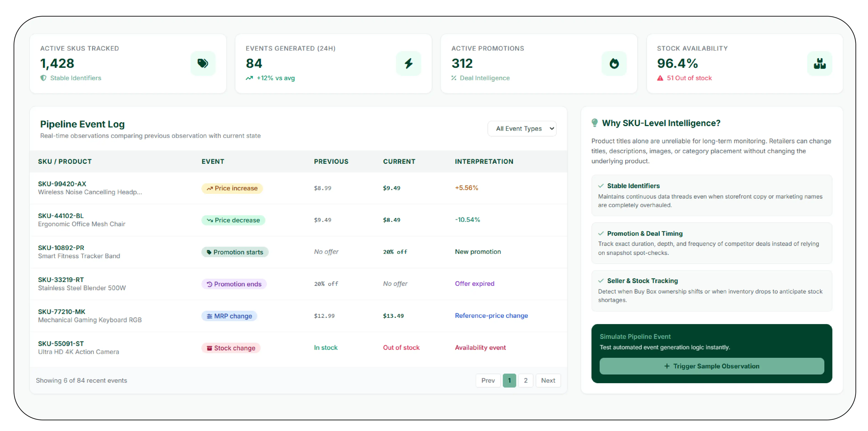Click the Out of stock current value
The image size is (868, 431).
401,347
